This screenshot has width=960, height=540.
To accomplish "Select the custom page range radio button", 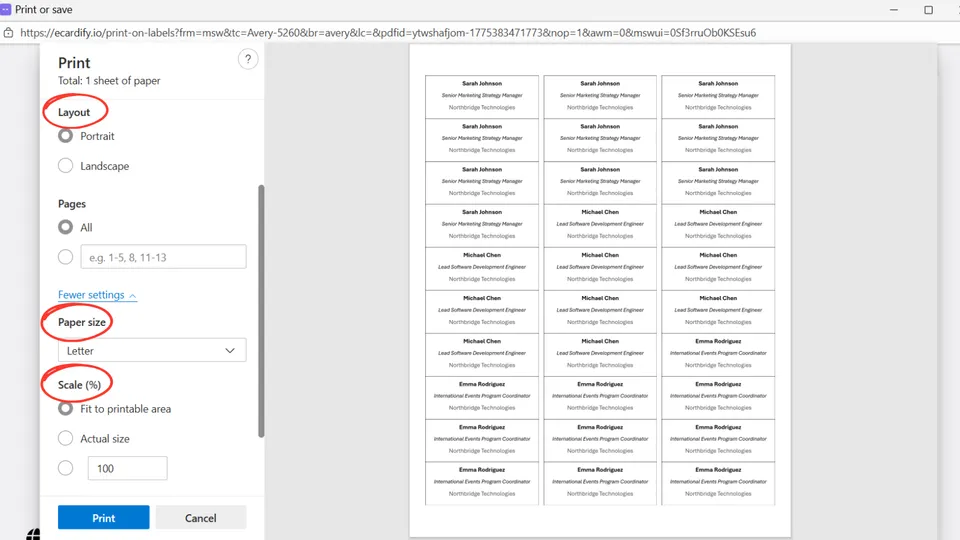I will 66,257.
